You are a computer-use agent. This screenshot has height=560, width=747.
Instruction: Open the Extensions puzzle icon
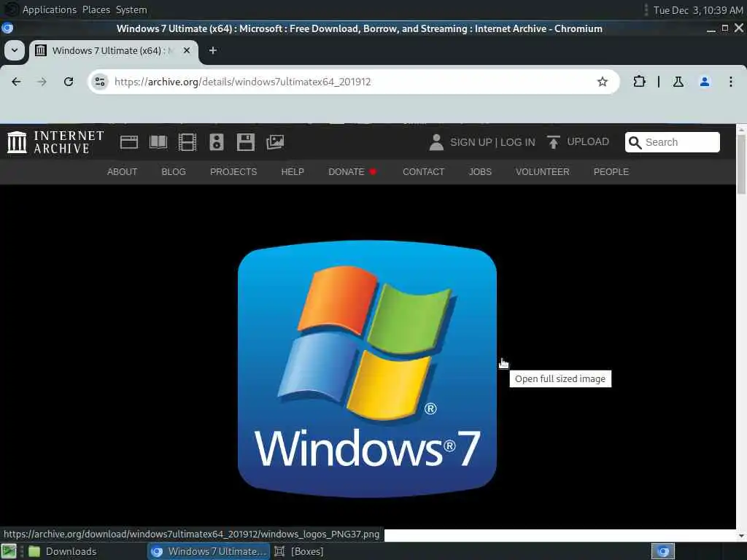(x=639, y=82)
